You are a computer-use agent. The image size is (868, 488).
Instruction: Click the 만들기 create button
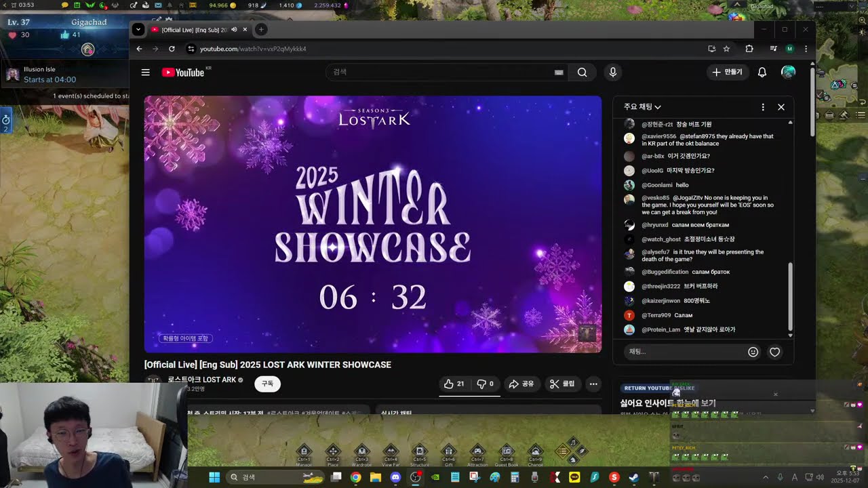[728, 73]
